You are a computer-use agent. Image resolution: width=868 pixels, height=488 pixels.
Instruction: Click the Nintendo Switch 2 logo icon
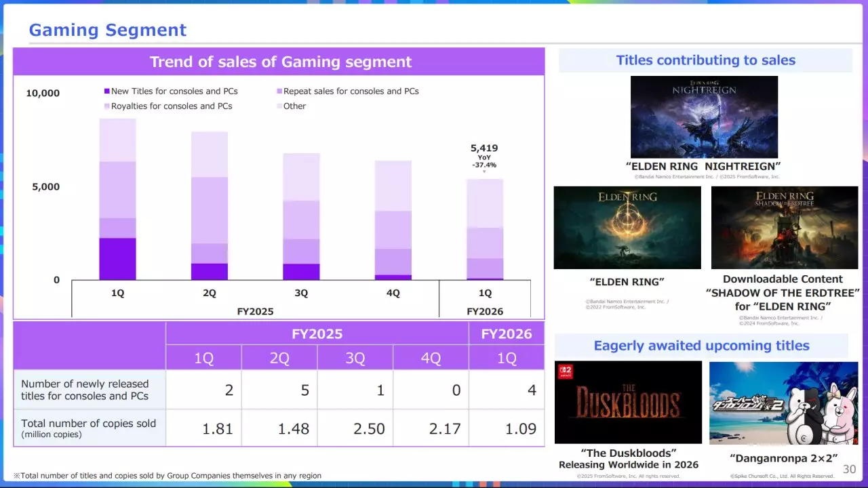tap(564, 371)
